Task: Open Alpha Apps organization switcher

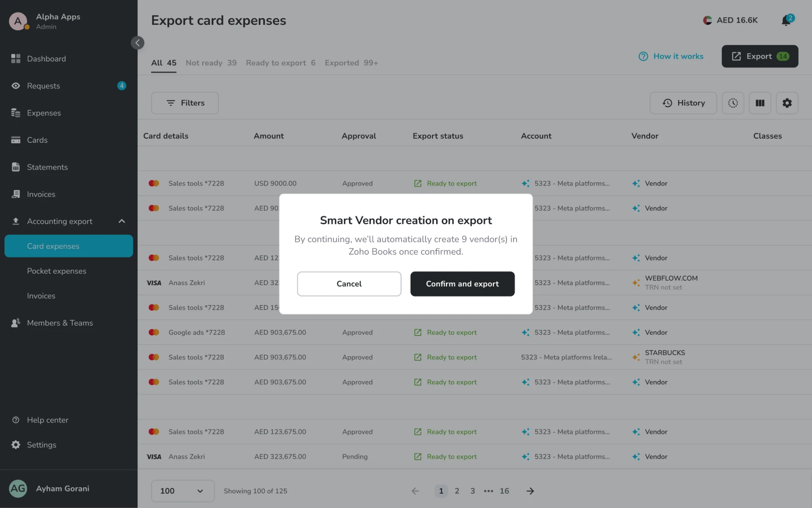Action: 45,21
